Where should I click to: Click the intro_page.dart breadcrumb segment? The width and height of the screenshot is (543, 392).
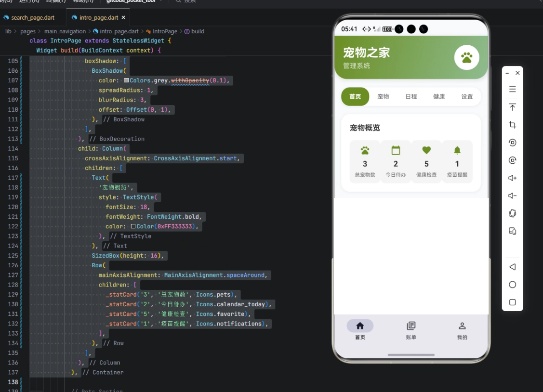click(119, 31)
